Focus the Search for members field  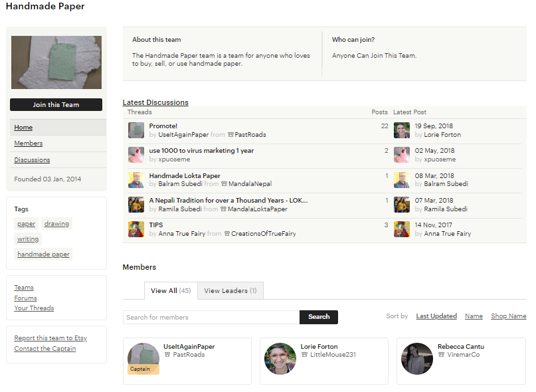[x=211, y=317]
